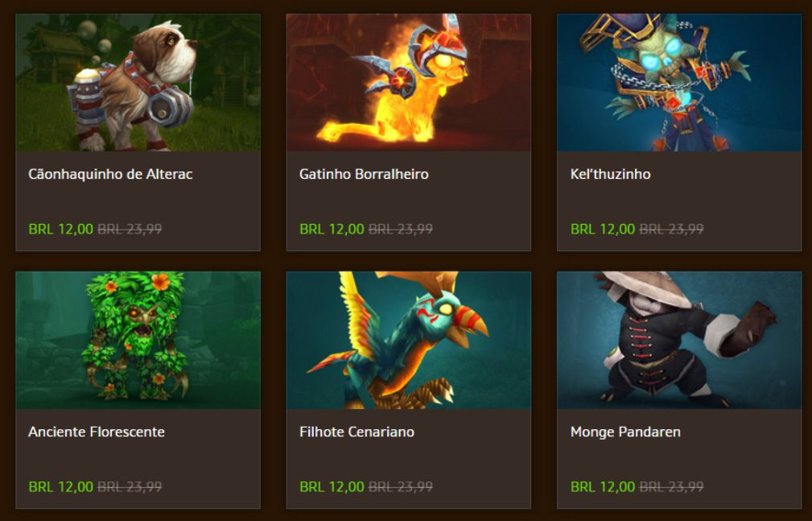Click the Anciente Florescente title
Viewport: 812px width, 521px height.
[97, 432]
